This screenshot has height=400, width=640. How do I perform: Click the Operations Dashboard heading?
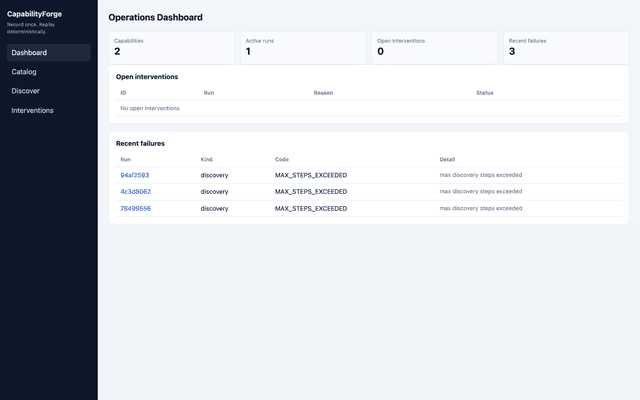[x=156, y=18]
